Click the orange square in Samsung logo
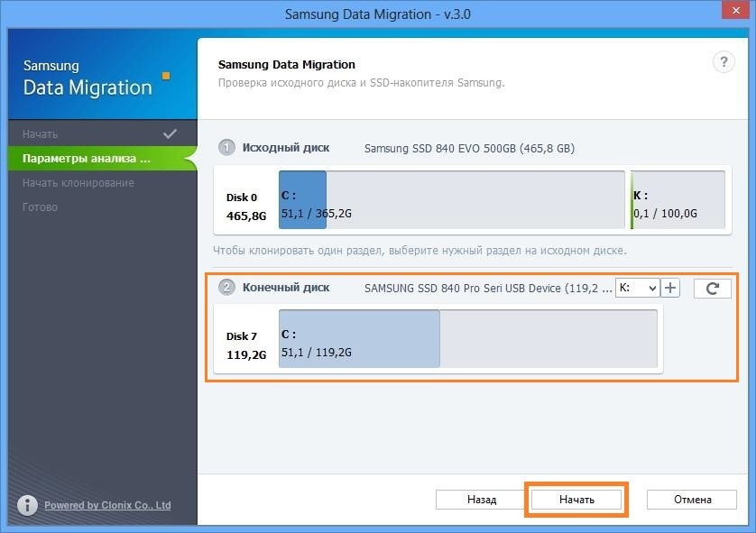The height and width of the screenshot is (533, 756). pyautogui.click(x=165, y=77)
